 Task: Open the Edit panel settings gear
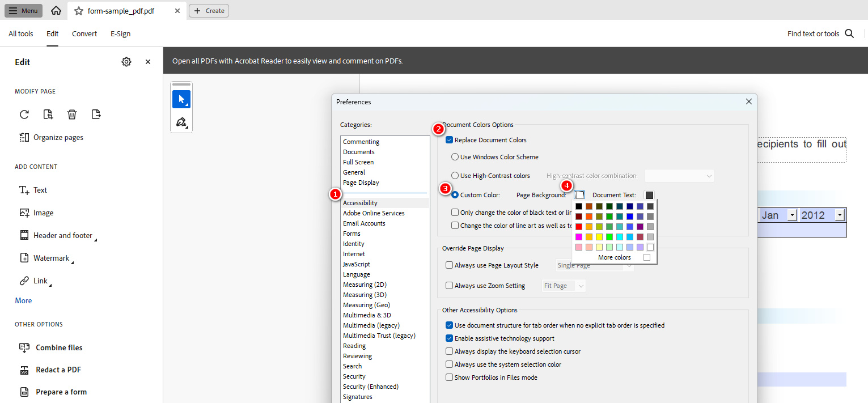tap(126, 62)
